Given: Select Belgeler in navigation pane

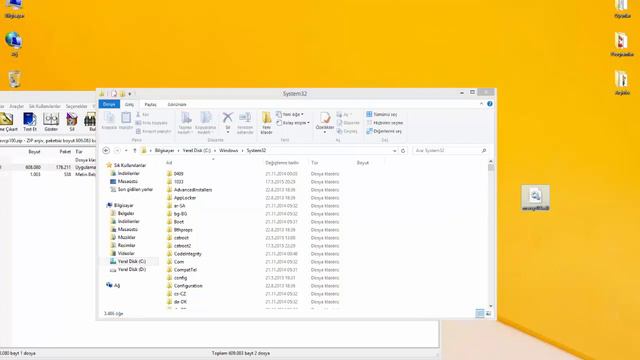Looking at the screenshot, I should (x=122, y=213).
